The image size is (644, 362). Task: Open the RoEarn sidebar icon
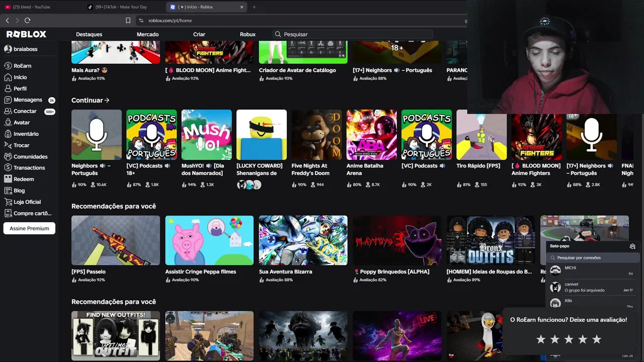click(8, 66)
